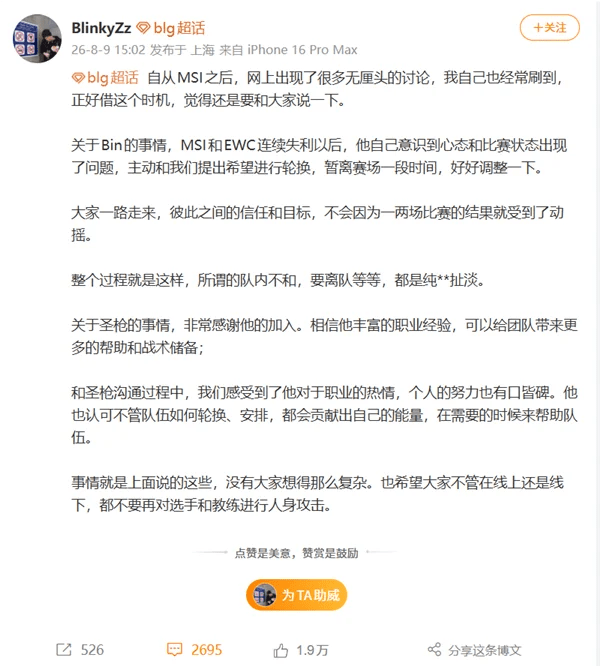Click the 为TA助威 cheer button

[296, 595]
